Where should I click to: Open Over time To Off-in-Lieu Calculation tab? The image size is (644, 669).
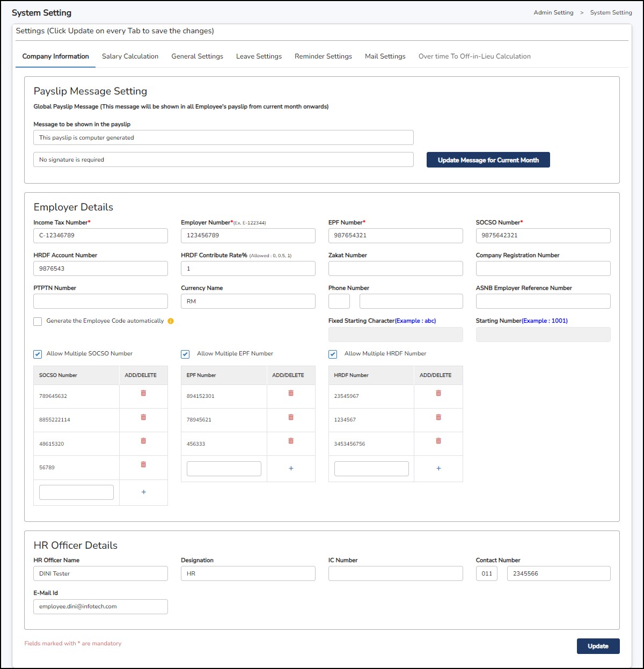tap(474, 56)
